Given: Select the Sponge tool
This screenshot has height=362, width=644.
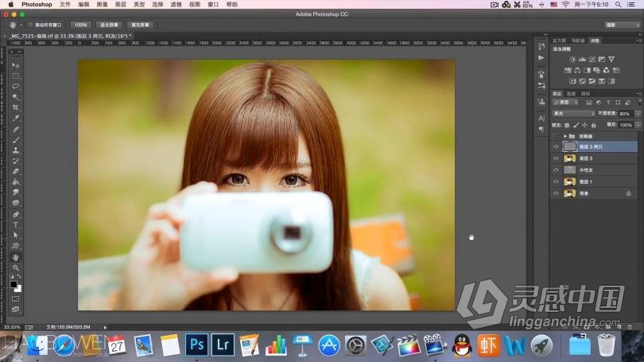Looking at the screenshot, I should click(16, 203).
